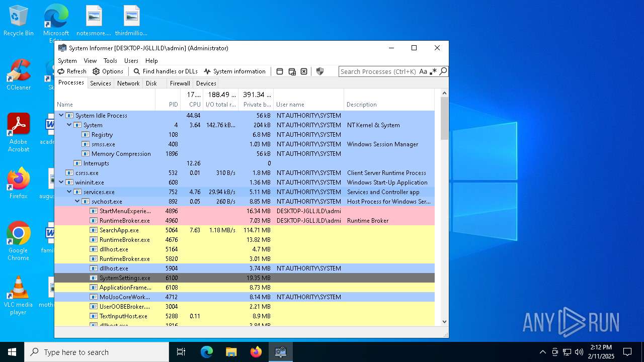The image size is (644, 362).
Task: Open the View menu
Action: (90, 60)
